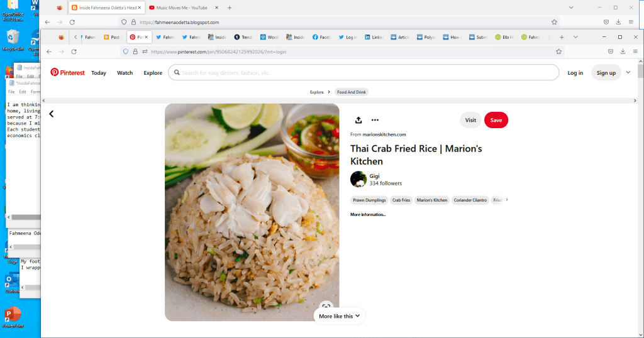
Task: Open the Recycle Bin desktop icon
Action: [x=13, y=40]
